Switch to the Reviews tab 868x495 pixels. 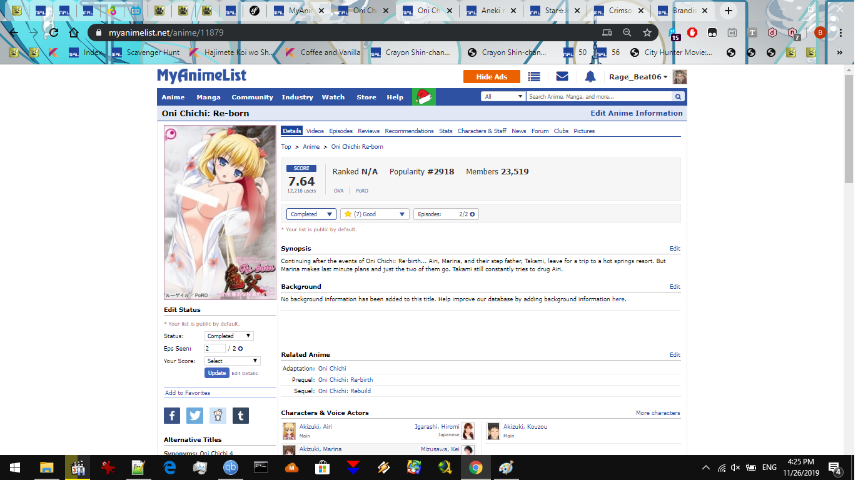(369, 131)
